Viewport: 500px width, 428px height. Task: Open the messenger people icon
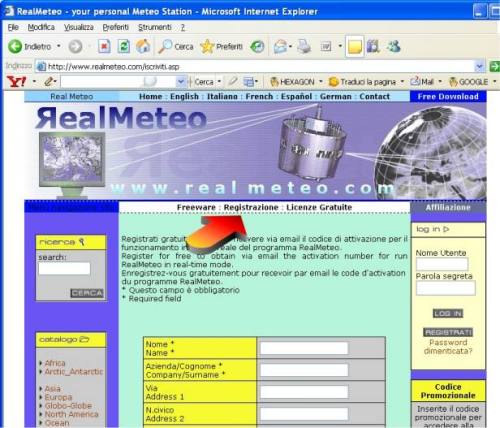pos(393,46)
